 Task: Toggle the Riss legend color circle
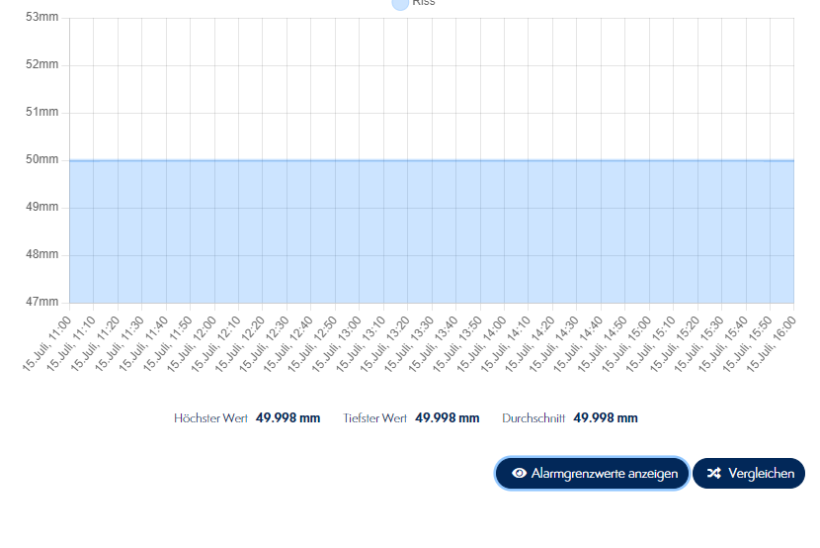[x=400, y=3]
